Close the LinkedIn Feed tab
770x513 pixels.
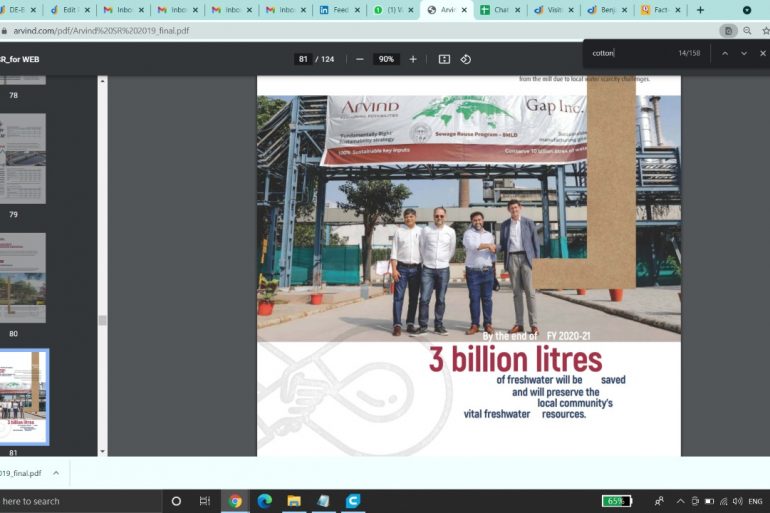tap(357, 10)
